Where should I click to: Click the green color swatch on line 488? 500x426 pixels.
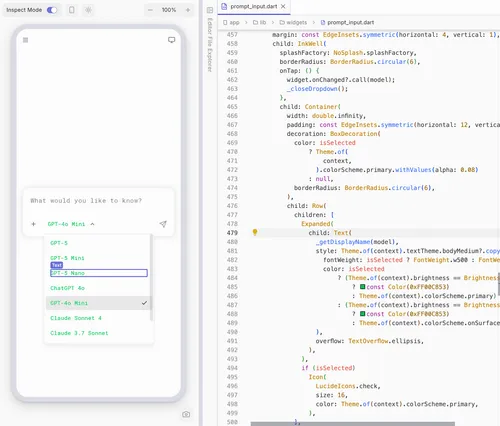pos(363,314)
